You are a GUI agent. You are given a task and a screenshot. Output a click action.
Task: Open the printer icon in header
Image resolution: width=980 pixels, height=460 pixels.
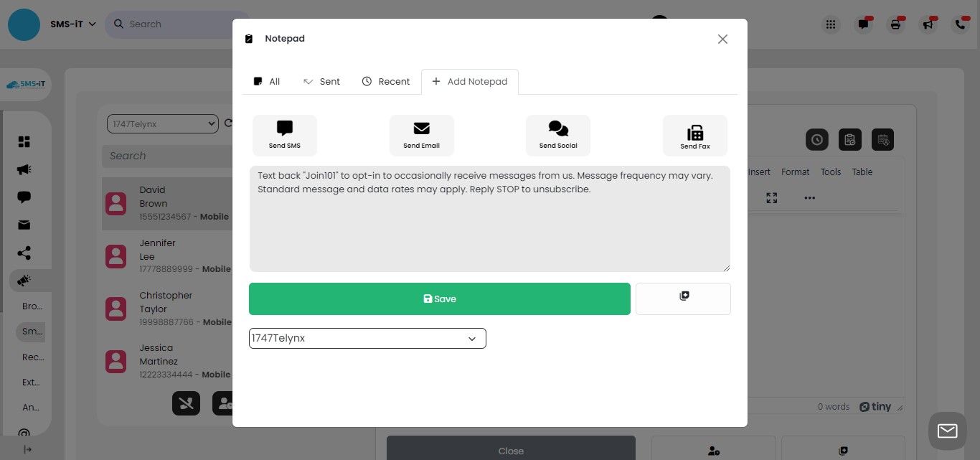895,24
